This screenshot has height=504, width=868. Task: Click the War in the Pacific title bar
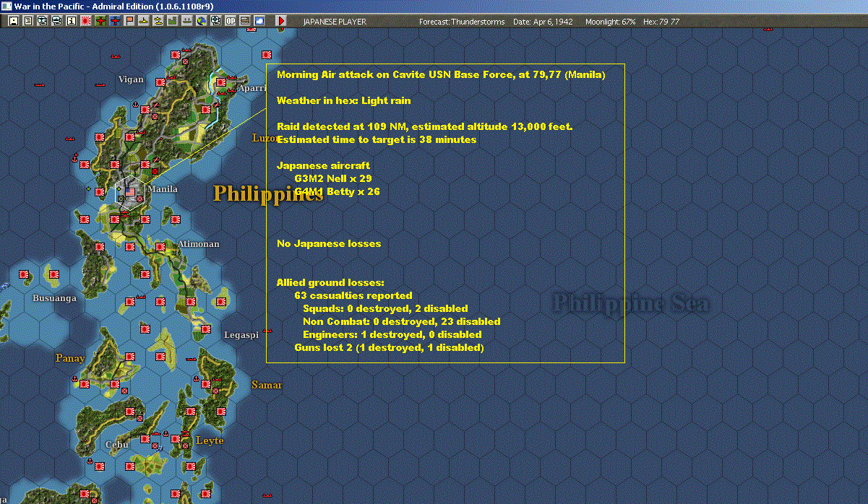click(434, 6)
